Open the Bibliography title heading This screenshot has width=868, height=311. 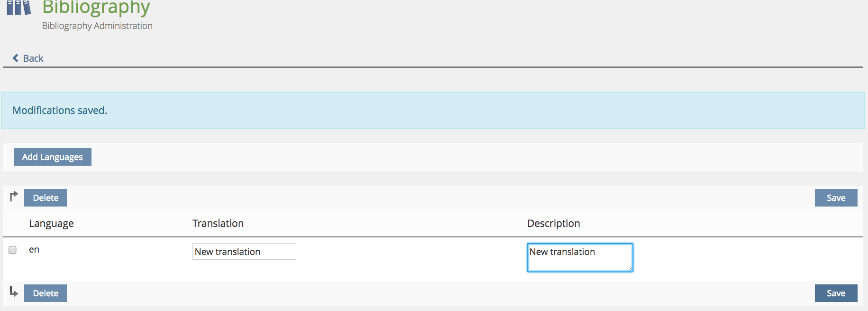click(x=96, y=8)
